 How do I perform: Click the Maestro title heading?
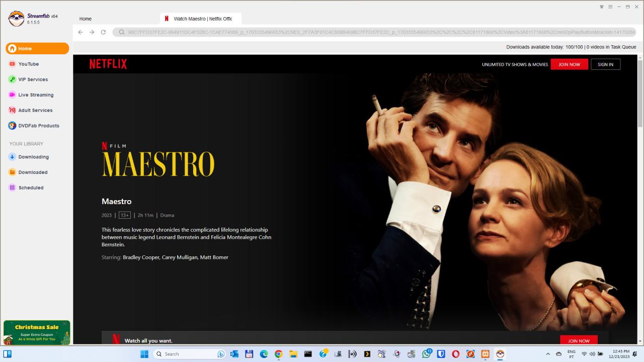coord(117,201)
